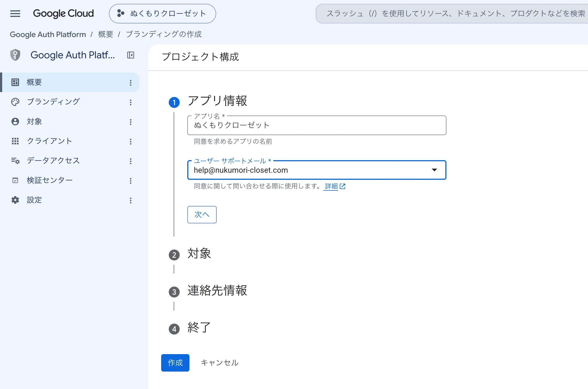
Task: Click the 対象 person icon
Action: click(15, 121)
